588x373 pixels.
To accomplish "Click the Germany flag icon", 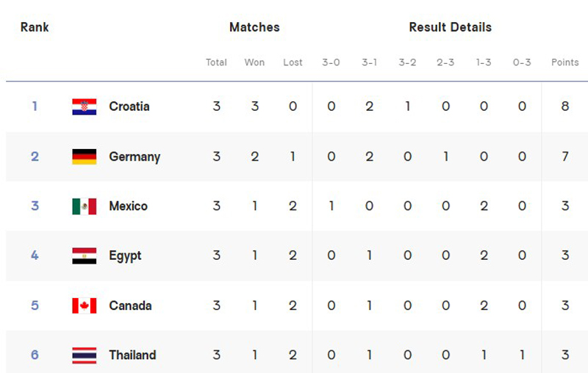I will coord(85,156).
